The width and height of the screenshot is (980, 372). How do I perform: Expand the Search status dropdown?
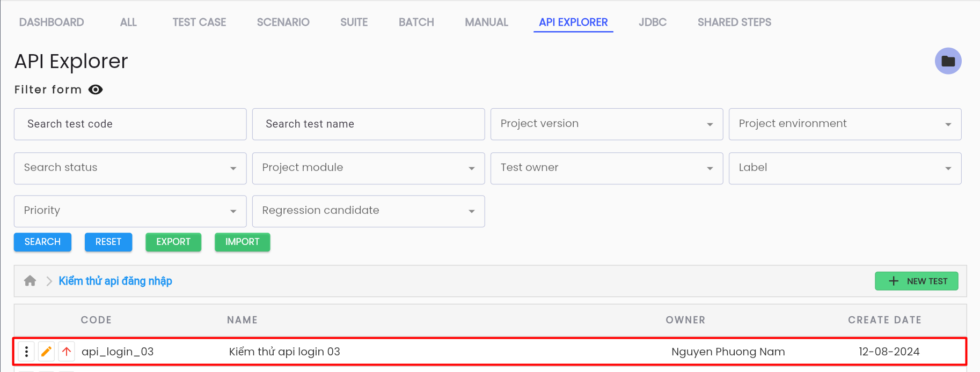pos(130,168)
